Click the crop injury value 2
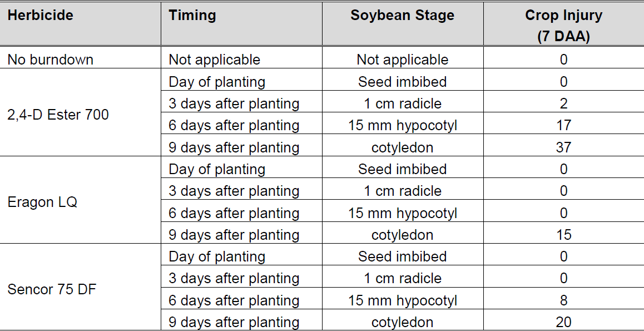The image size is (644, 331). tap(563, 103)
